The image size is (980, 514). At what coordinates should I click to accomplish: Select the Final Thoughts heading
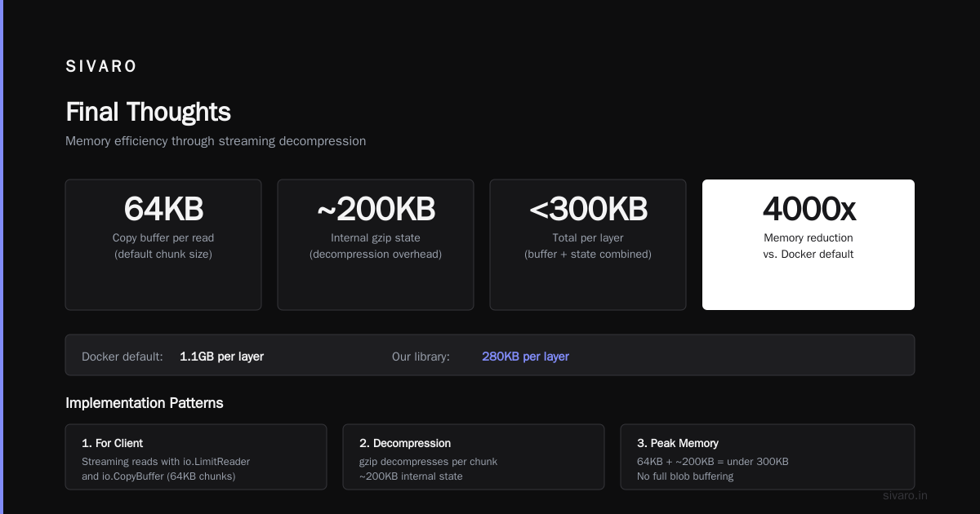148,112
